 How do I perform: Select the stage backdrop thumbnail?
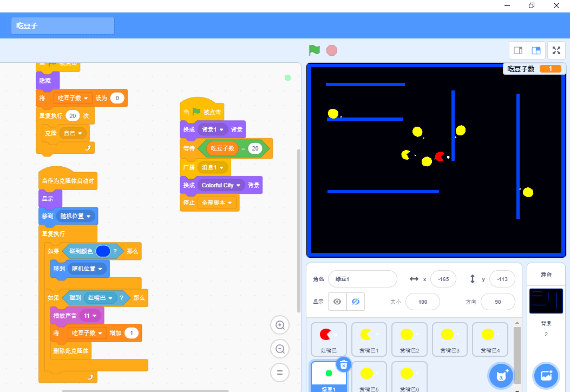pos(546,301)
